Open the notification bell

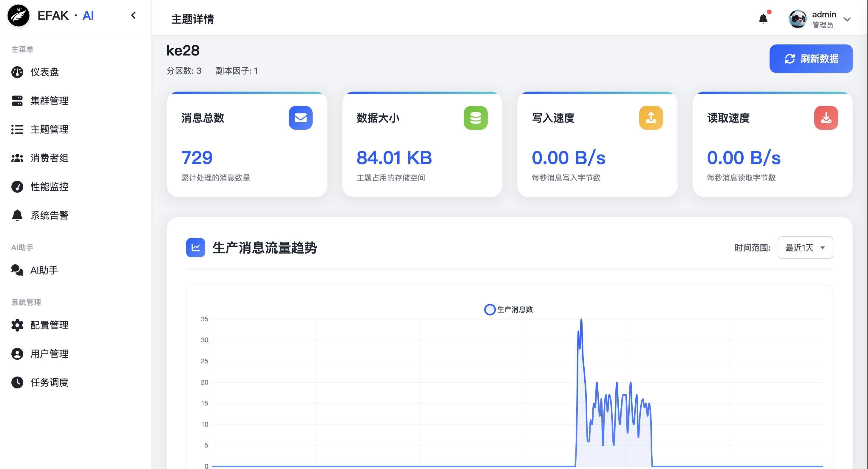click(763, 18)
